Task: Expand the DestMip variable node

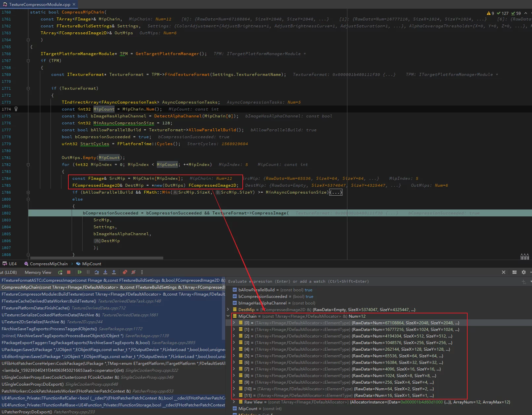Action: [228, 309]
